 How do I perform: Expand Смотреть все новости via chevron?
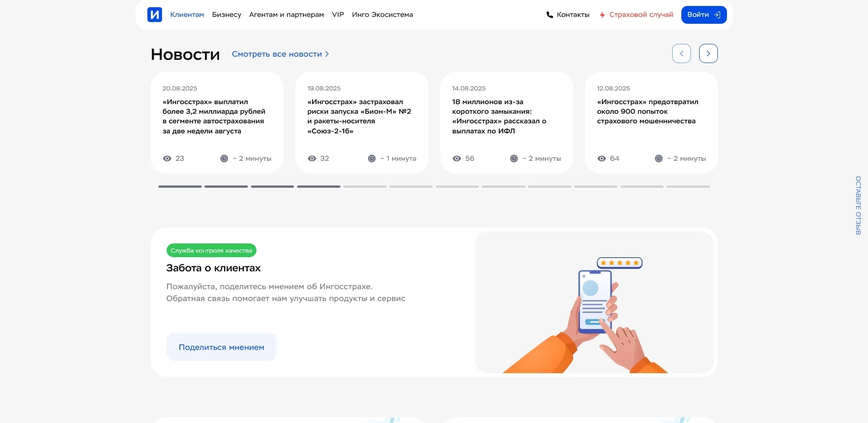[x=327, y=54]
